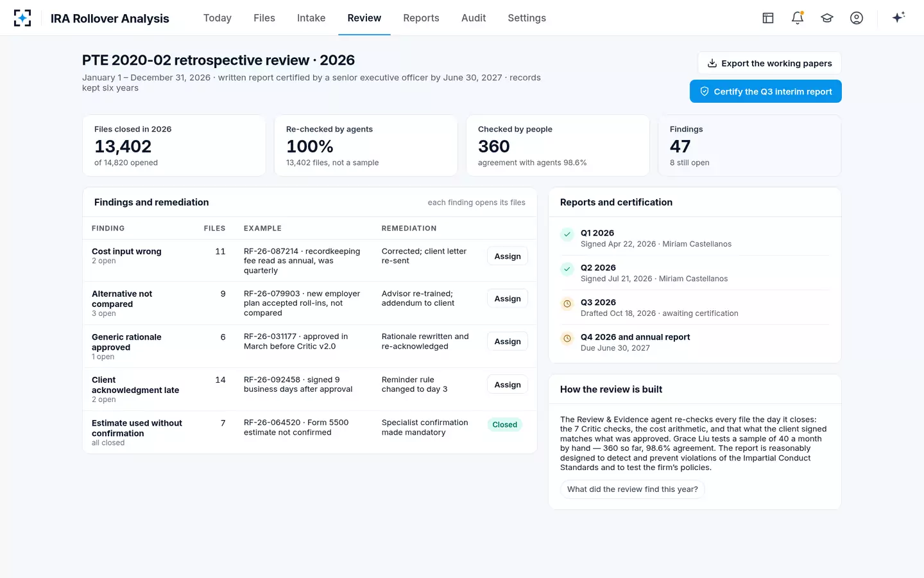Open the layout panel icon in header

click(768, 18)
